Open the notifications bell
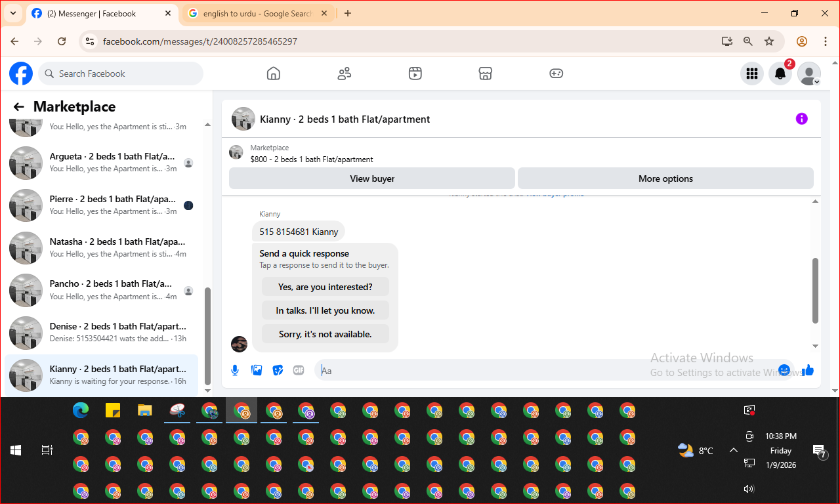The width and height of the screenshot is (840, 504). coord(780,73)
